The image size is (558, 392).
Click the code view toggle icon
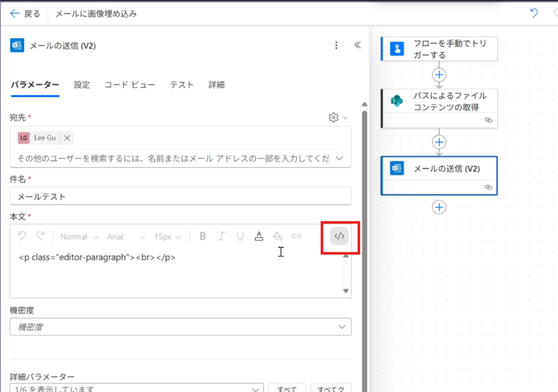point(339,236)
